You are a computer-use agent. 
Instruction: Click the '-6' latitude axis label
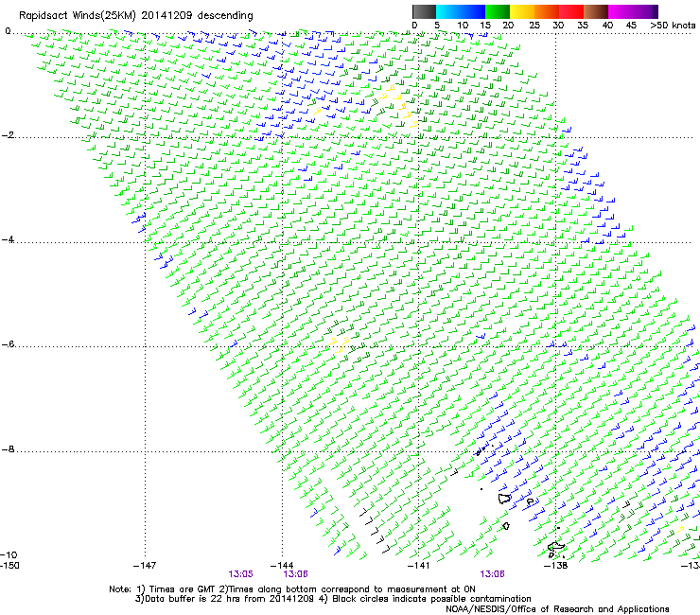(8, 344)
